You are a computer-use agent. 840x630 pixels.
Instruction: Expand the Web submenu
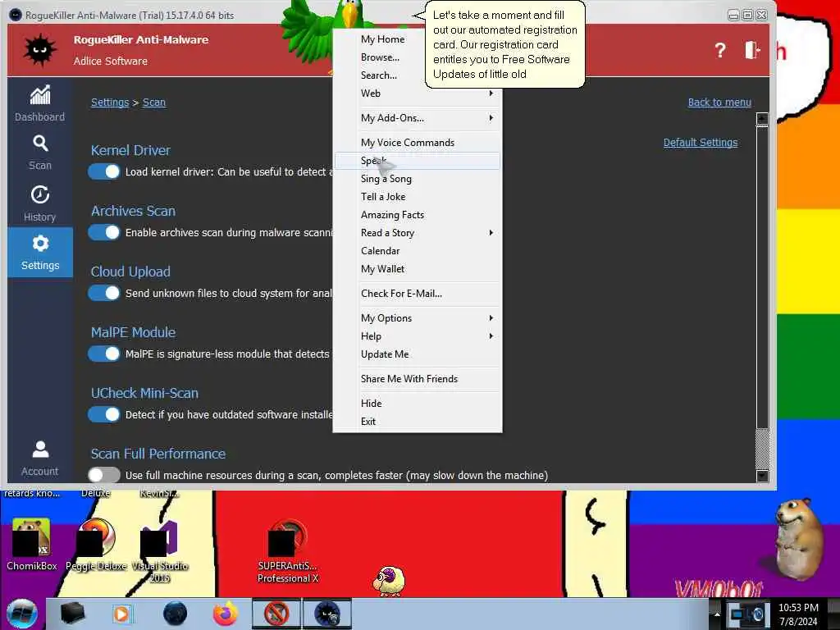click(418, 94)
